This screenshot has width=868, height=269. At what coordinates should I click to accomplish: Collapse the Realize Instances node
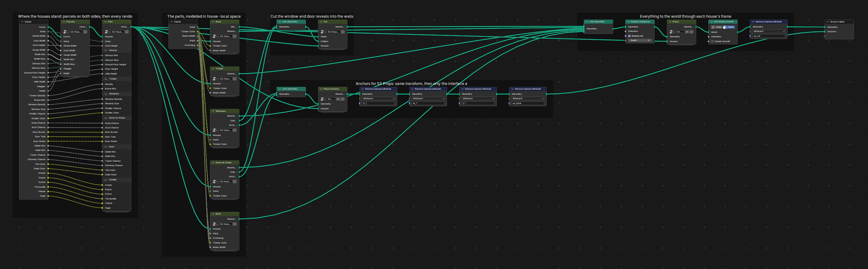pos(628,22)
